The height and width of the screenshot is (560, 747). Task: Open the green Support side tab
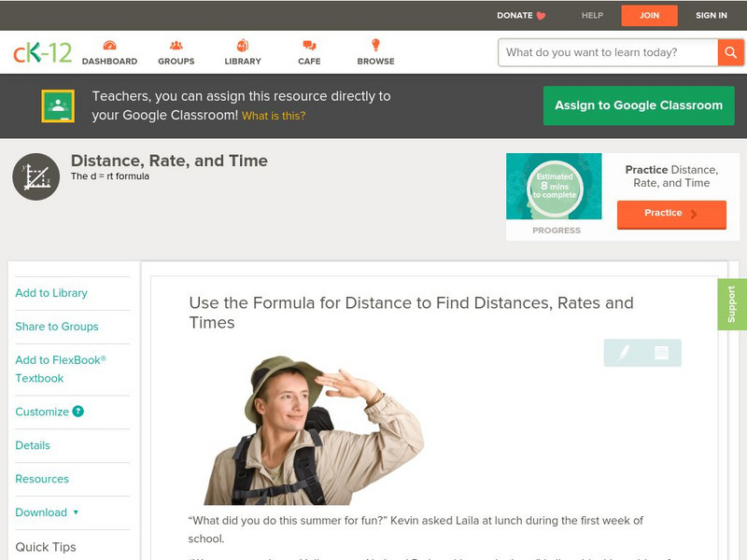(732, 304)
